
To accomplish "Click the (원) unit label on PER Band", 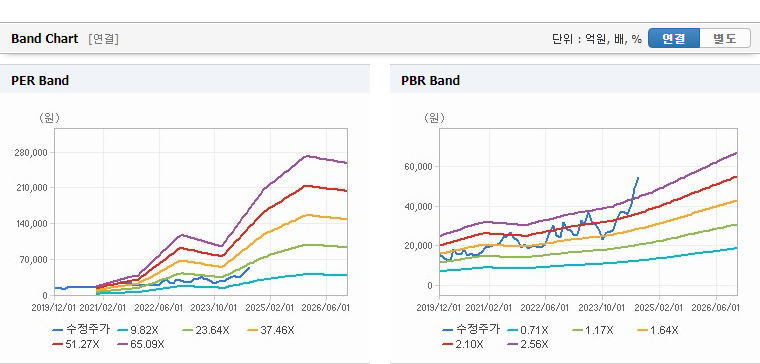I will [x=49, y=118].
